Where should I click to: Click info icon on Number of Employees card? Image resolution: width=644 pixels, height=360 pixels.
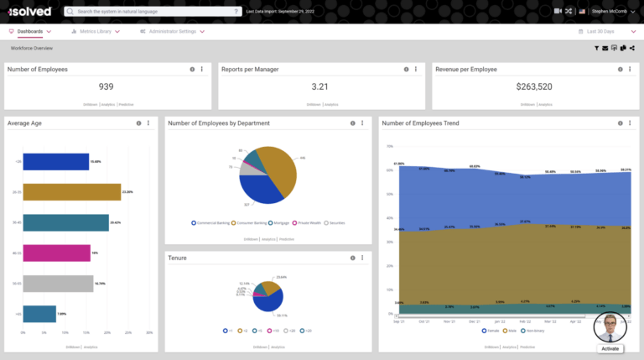pyautogui.click(x=192, y=70)
